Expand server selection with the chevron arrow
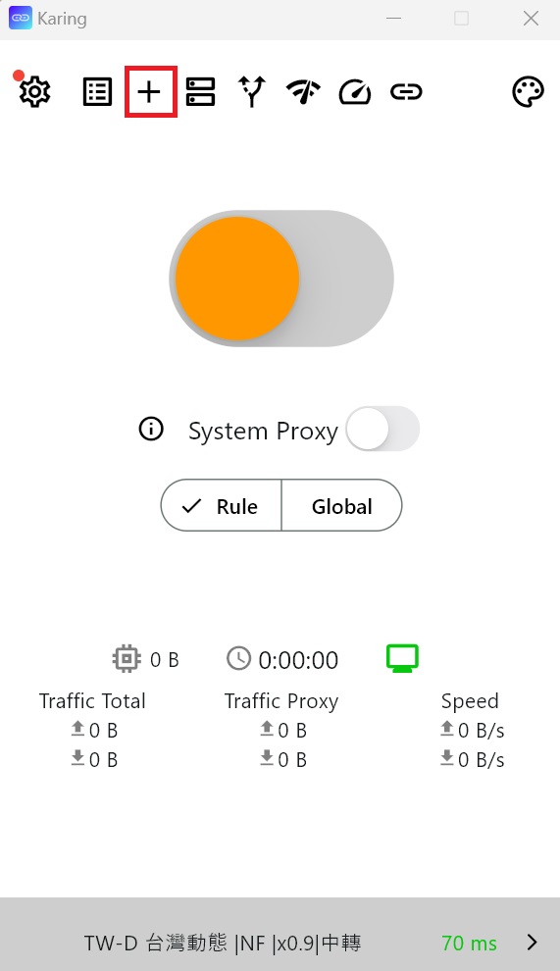560x971 pixels. (532, 942)
